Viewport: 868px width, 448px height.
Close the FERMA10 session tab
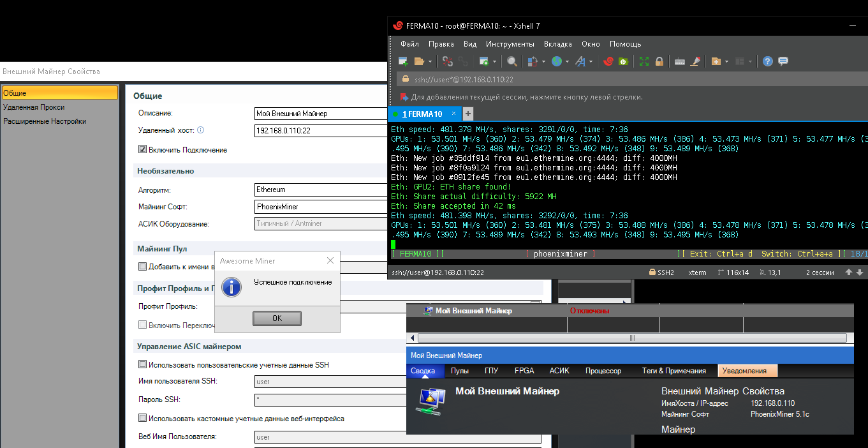[x=454, y=114]
